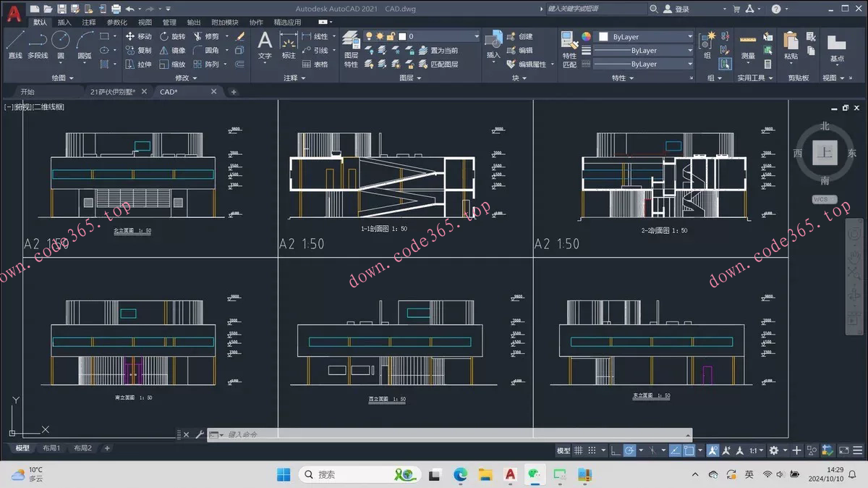868x488 pixels.
Task: Switch to the 21萨伏伊别墅 drawing tab
Action: point(113,92)
